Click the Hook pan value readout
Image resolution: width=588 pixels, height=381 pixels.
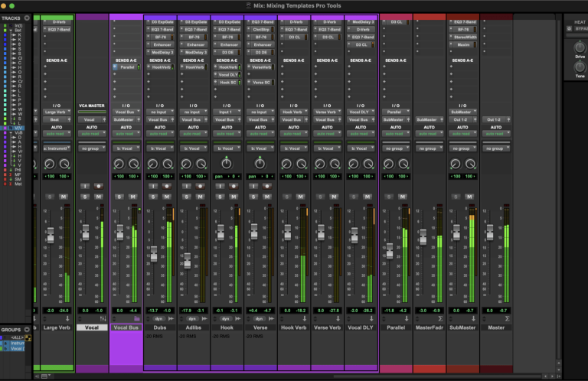pyautogui.click(x=227, y=177)
